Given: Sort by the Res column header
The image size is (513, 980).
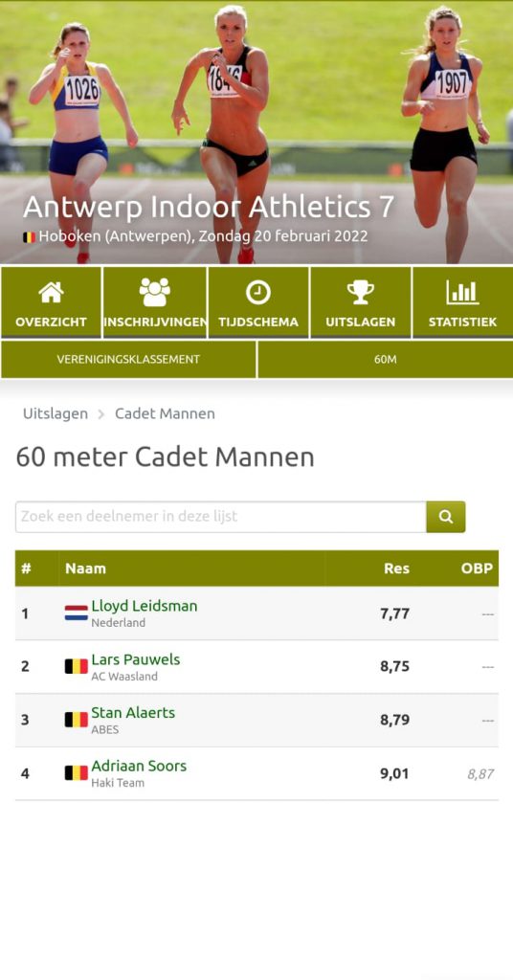Looking at the screenshot, I should (397, 568).
